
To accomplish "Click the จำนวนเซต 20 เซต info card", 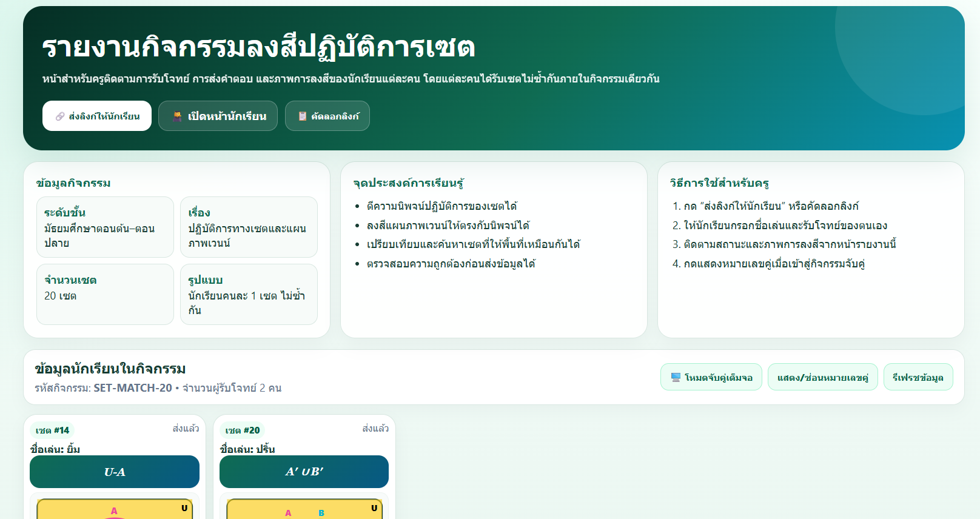I will tap(106, 294).
